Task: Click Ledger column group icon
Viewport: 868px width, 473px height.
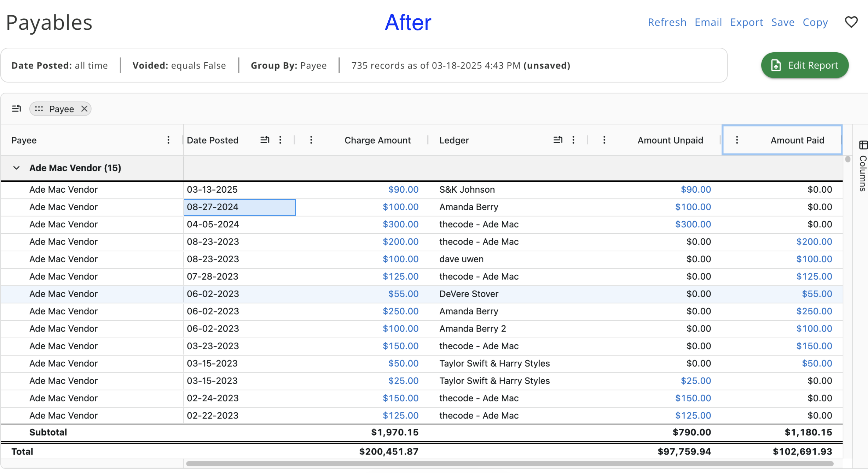Action: (x=558, y=140)
